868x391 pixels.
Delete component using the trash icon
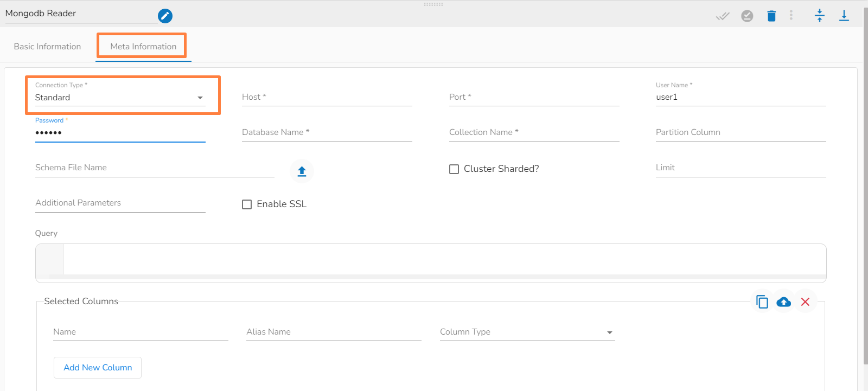tap(771, 16)
